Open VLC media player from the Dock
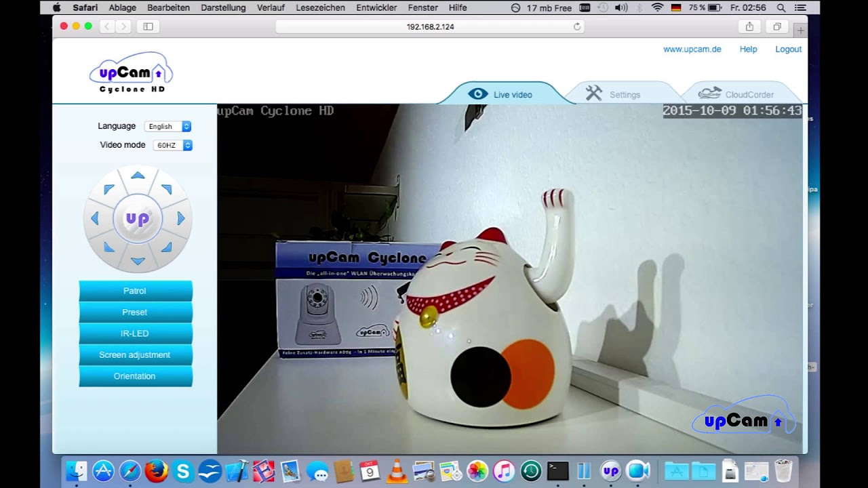Screen dimensions: 868x488 click(x=397, y=471)
